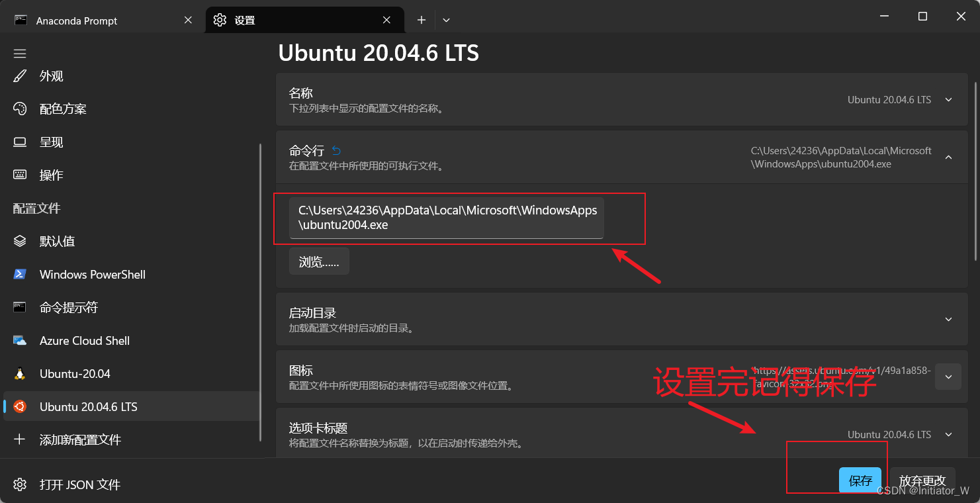Viewport: 980px width, 503px height.
Task: Open the JSON file
Action: pyautogui.click(x=131, y=484)
